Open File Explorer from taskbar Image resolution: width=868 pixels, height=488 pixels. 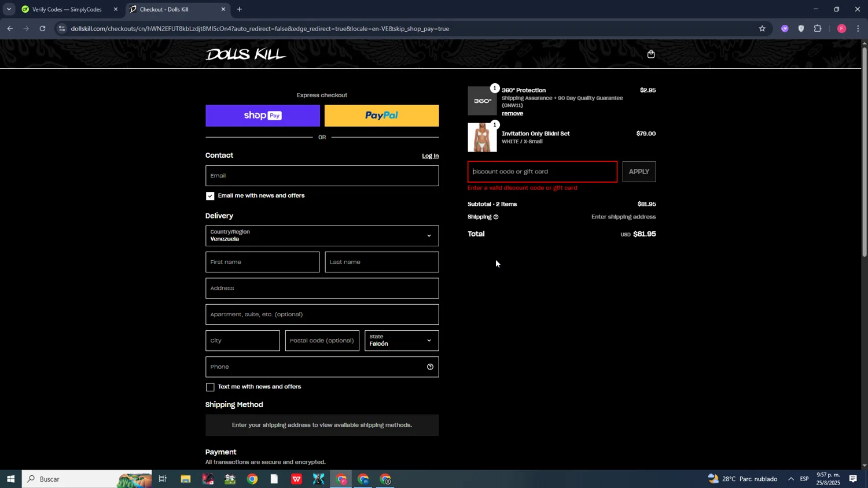click(x=185, y=479)
